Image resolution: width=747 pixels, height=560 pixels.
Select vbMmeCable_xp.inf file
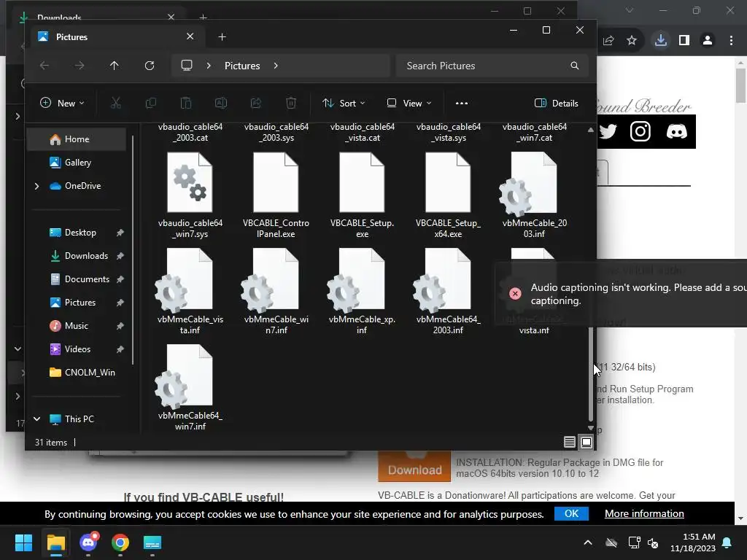[x=362, y=292]
